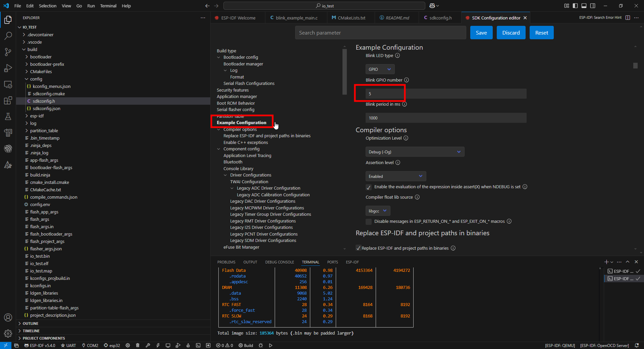The height and width of the screenshot is (349, 644).
Task: Toggle Disable messages in ESP_RETURN_ON macros checkbox
Action: [369, 221]
